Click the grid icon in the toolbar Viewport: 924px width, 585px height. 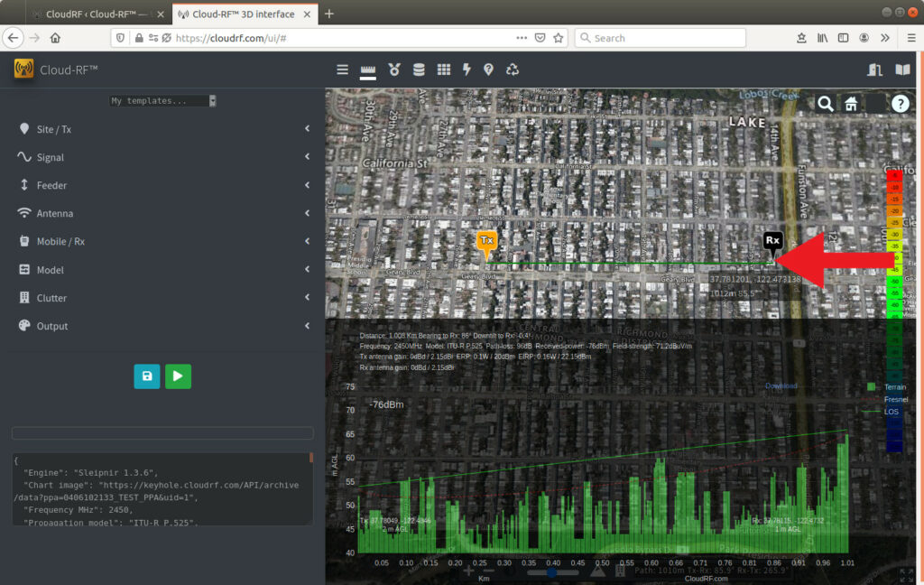(444, 70)
